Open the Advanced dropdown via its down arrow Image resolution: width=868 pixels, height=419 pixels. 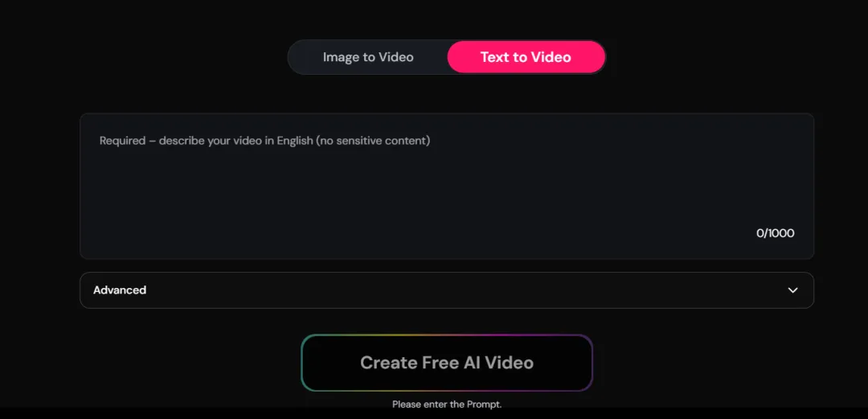[792, 290]
